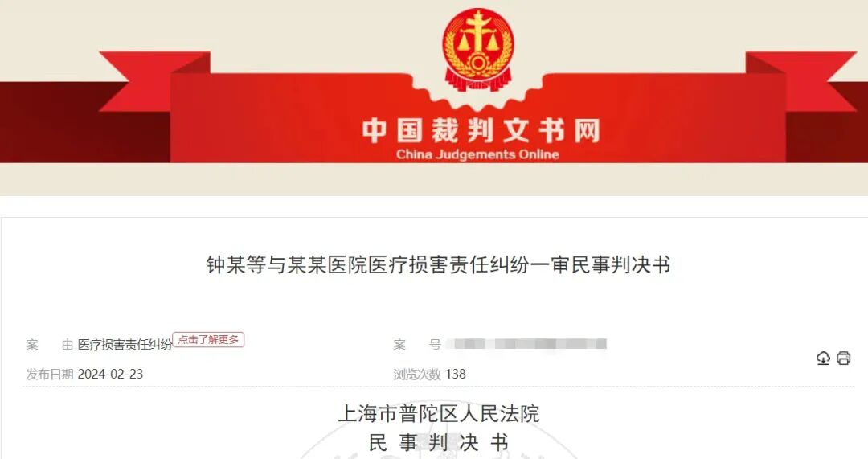Click the view count 138
868x459 pixels.
click(x=456, y=375)
